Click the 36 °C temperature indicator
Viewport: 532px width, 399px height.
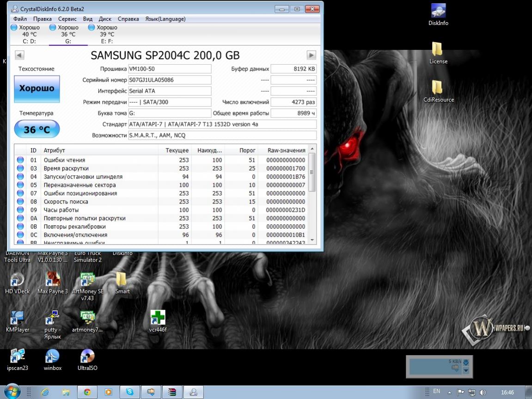pos(37,129)
